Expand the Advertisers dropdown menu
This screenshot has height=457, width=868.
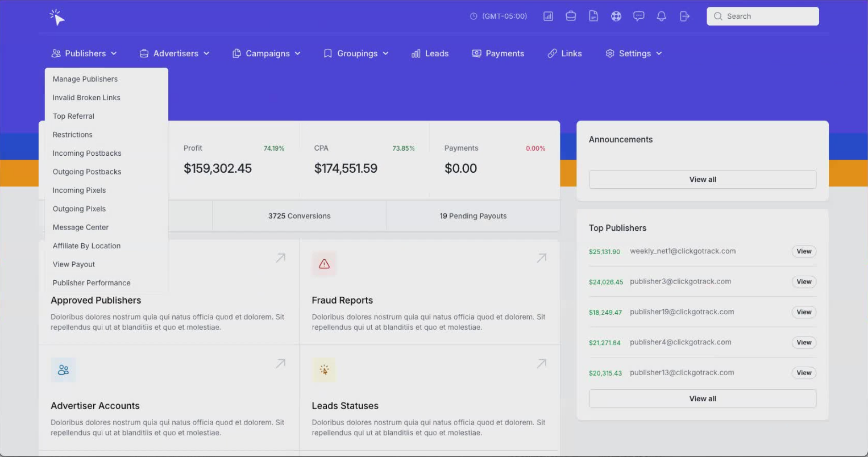coord(175,53)
